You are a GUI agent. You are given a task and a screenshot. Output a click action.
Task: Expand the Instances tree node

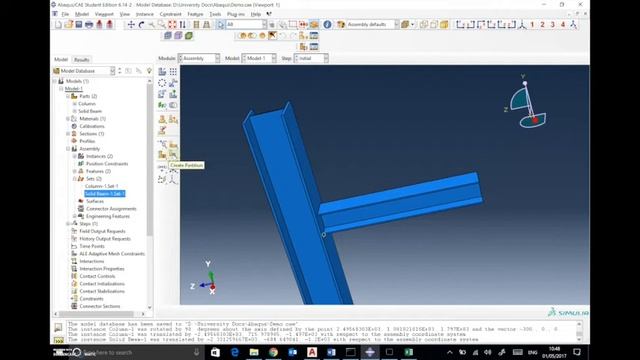pyautogui.click(x=74, y=156)
